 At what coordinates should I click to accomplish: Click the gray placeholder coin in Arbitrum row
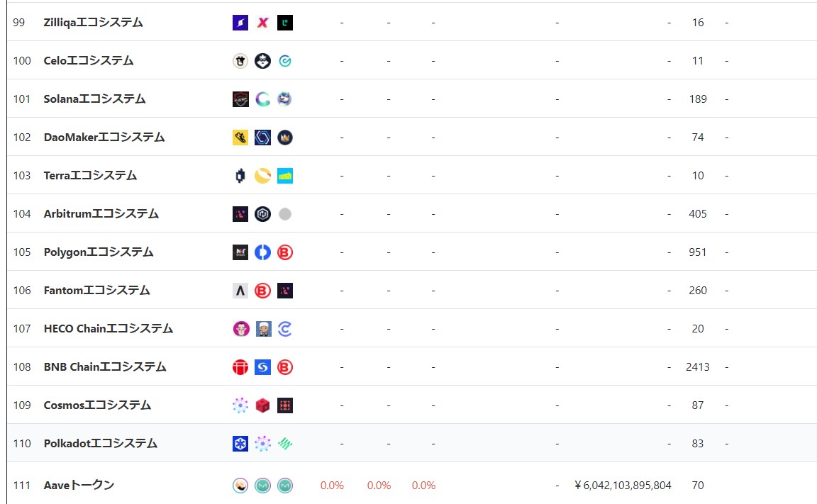coord(284,214)
